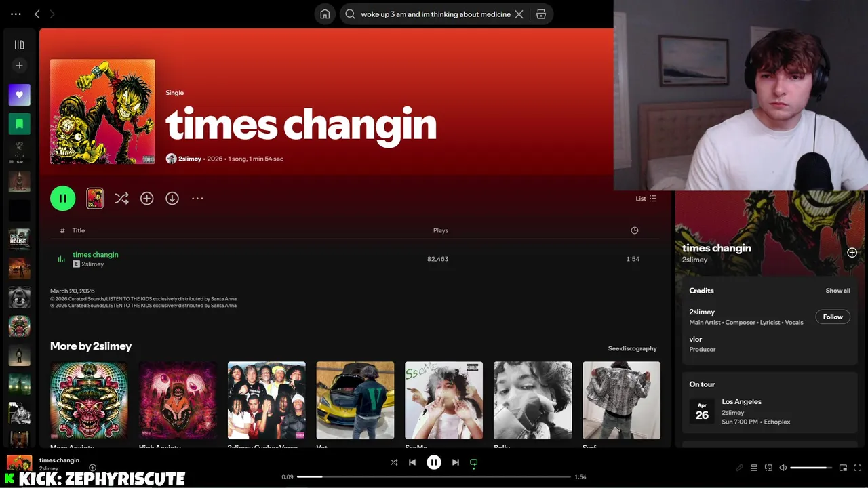Open the Home page
This screenshot has height=488, width=868.
[325, 14]
